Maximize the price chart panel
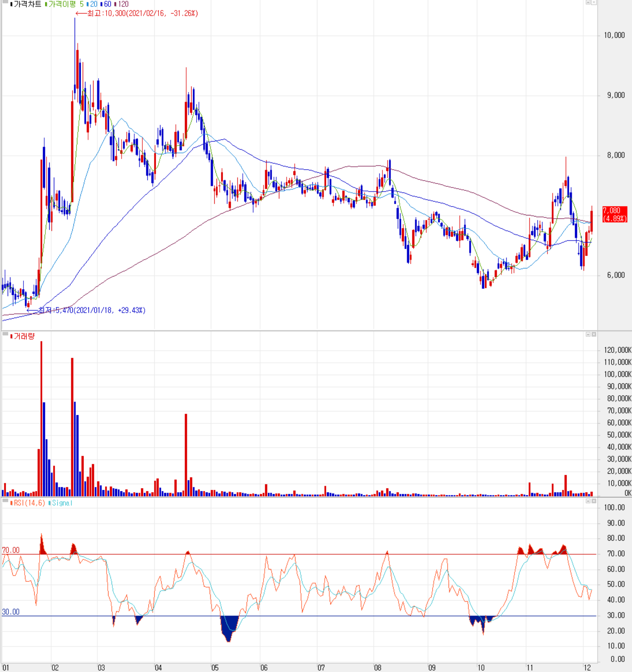 [x=588, y=2]
